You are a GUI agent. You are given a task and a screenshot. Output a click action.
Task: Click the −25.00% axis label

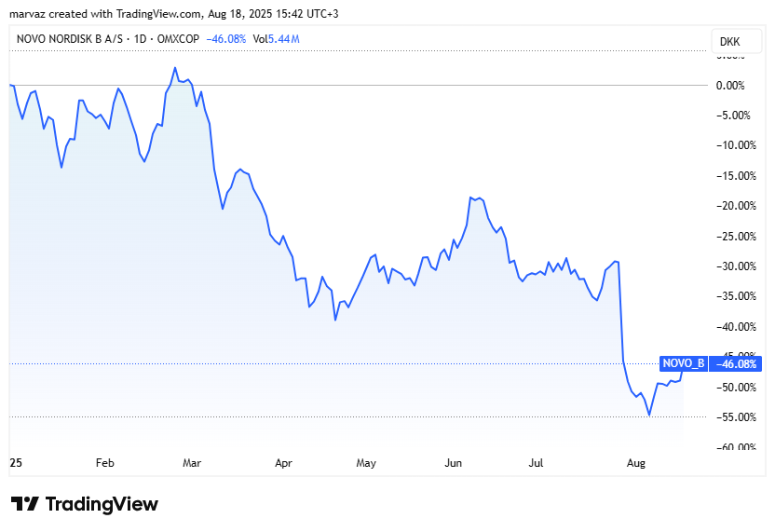point(737,237)
